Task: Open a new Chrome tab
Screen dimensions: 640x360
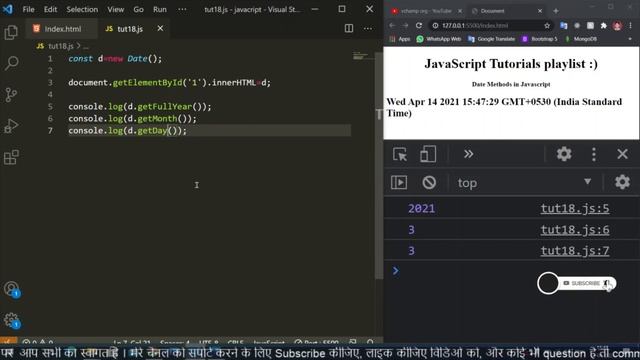Action: pyautogui.click(x=556, y=11)
